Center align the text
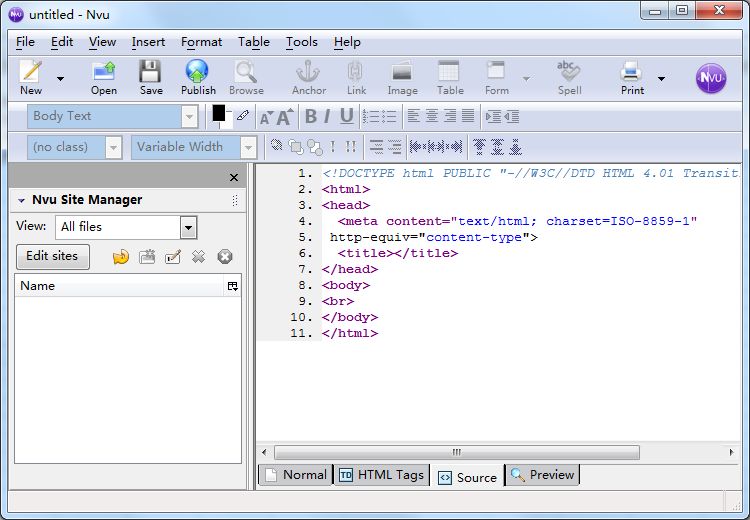The image size is (750, 520). point(432,116)
